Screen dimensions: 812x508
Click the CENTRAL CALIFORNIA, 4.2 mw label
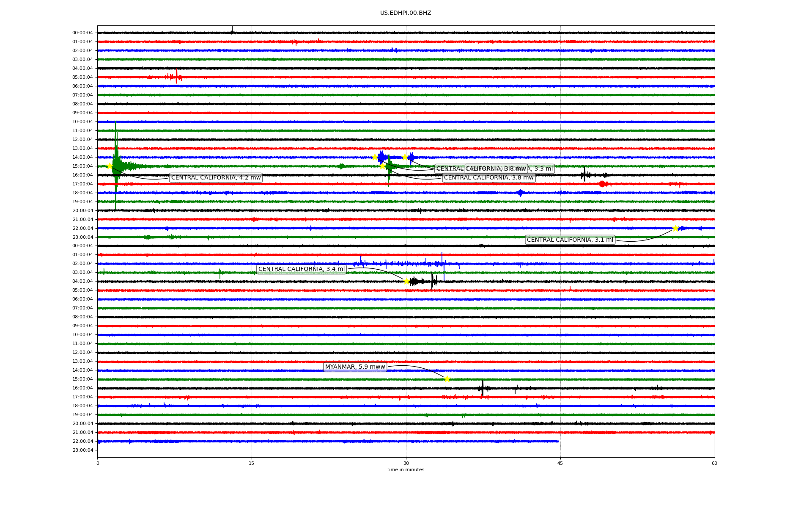pos(216,178)
